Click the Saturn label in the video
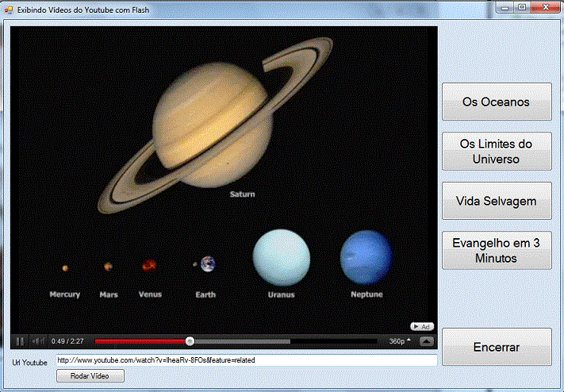 pyautogui.click(x=242, y=194)
